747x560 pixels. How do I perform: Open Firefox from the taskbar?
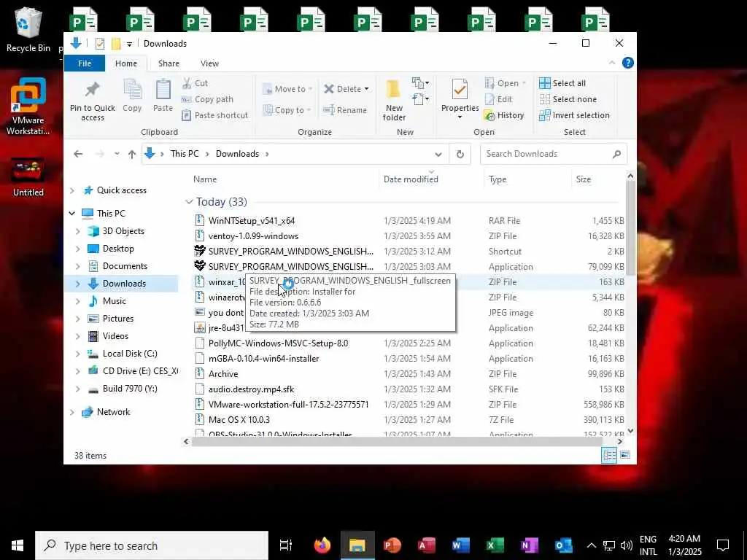click(x=322, y=545)
